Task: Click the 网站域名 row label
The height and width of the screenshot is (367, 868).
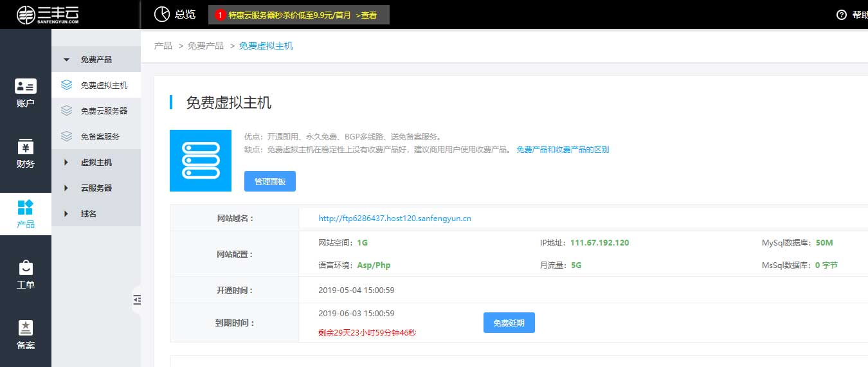Action: [235, 219]
